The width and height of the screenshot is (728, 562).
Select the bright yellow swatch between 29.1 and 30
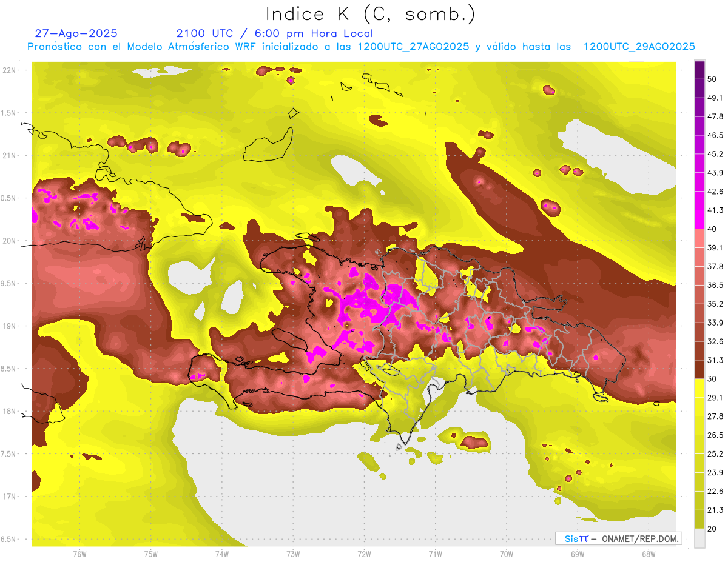click(x=699, y=387)
